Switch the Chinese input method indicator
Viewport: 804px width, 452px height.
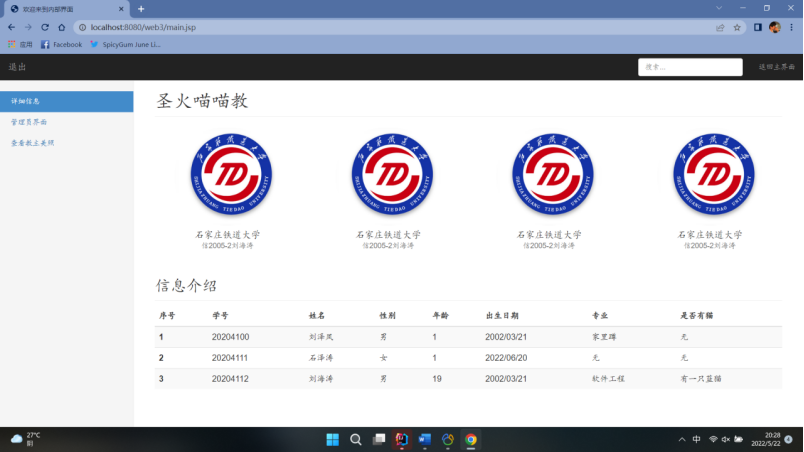click(x=696, y=439)
